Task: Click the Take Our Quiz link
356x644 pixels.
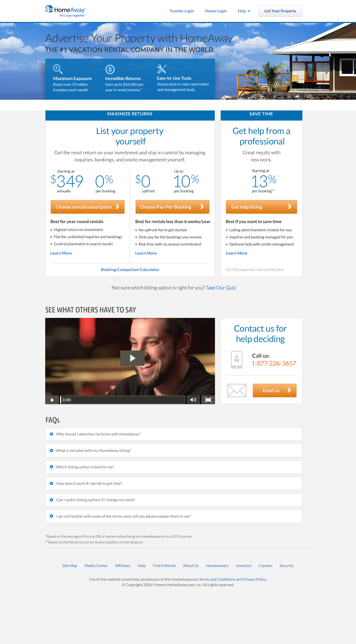Action: pos(221,288)
